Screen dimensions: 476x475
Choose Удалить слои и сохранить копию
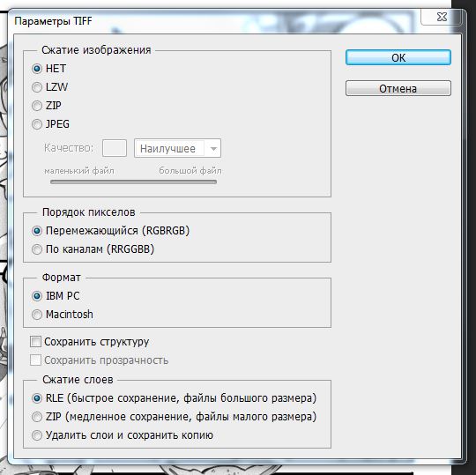point(37,435)
